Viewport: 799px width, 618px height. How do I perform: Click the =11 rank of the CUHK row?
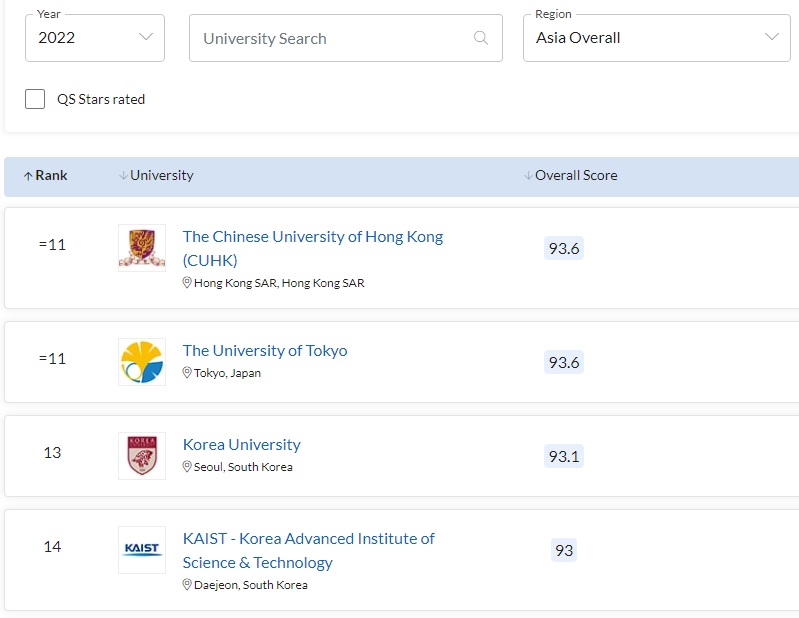[x=52, y=245]
